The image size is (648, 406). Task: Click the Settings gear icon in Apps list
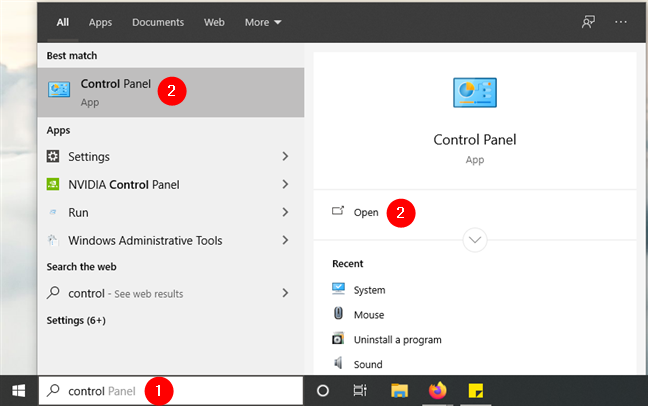point(53,156)
